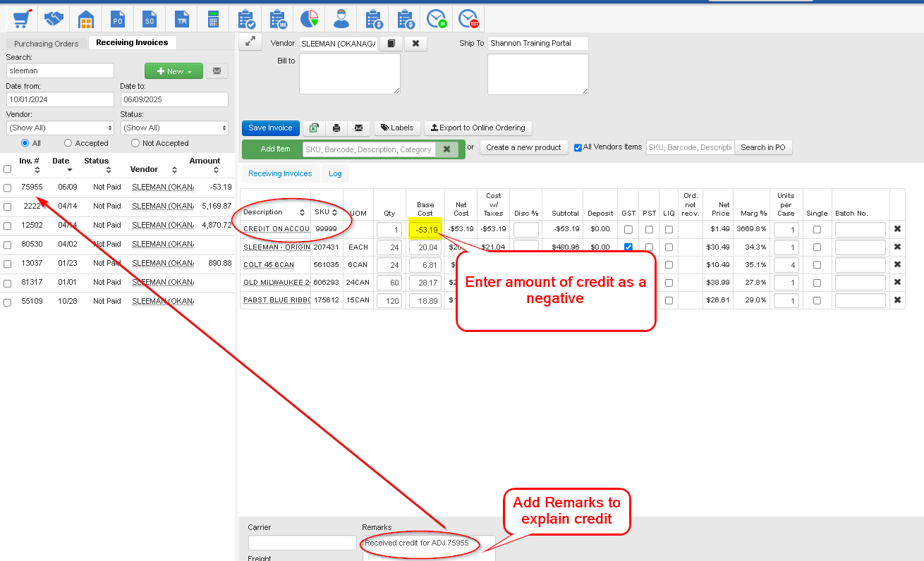Email the invoice using envelope icon beside print
Screen dimensions: 924x561
click(359, 128)
